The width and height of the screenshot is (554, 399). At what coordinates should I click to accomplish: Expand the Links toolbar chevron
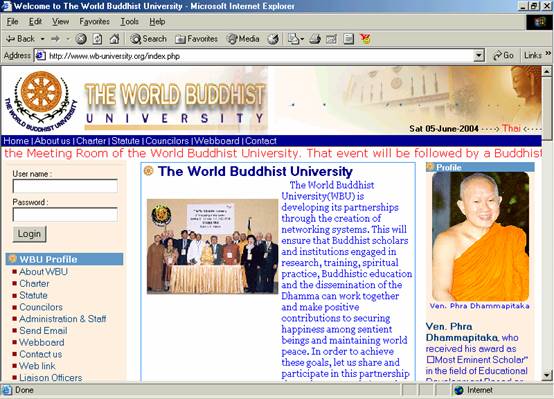coord(548,53)
